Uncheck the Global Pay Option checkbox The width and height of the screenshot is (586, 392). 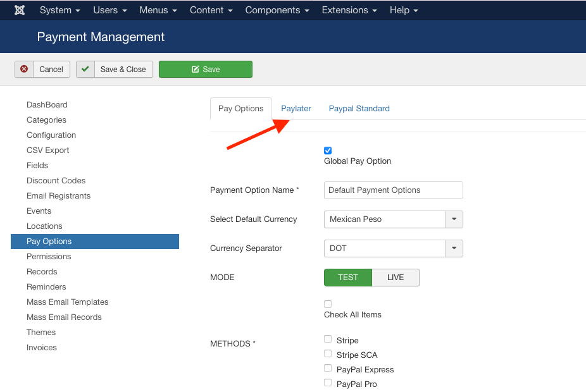(x=328, y=150)
